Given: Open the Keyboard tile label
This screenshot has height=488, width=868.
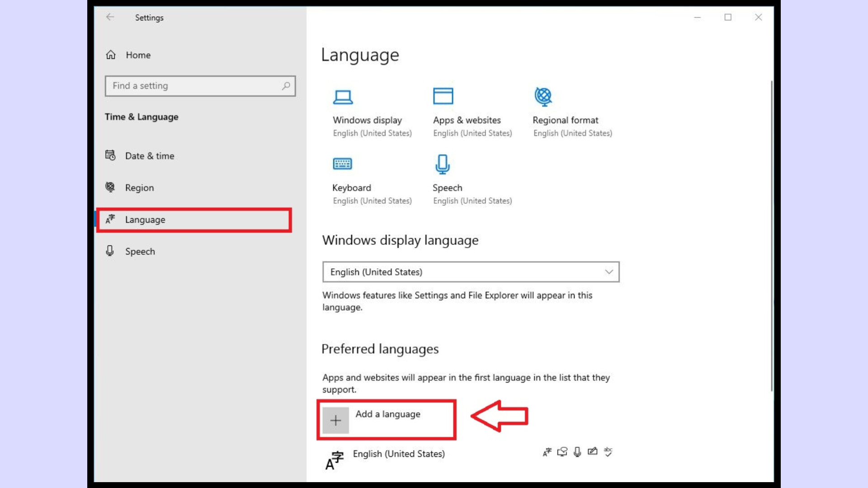Looking at the screenshot, I should [x=351, y=188].
